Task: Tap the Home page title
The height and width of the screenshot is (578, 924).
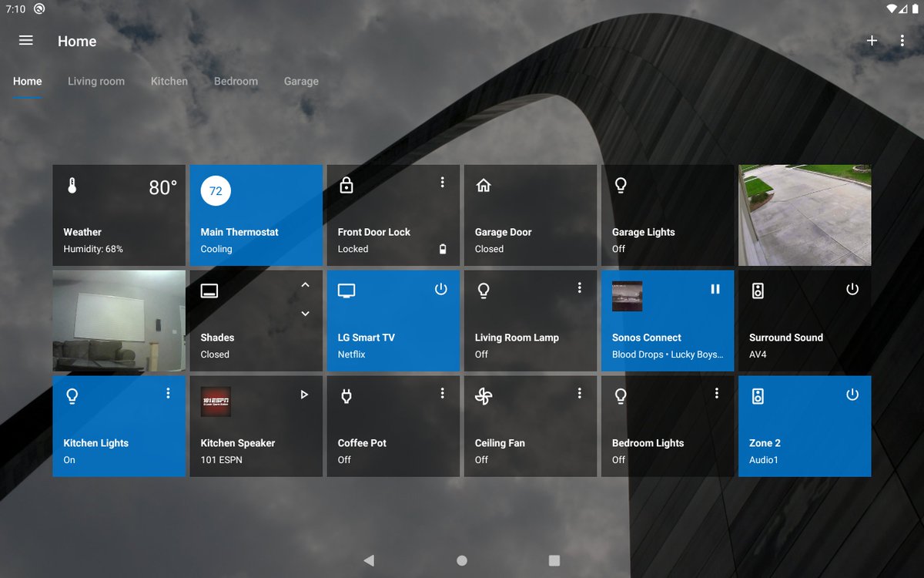Action: (x=77, y=42)
